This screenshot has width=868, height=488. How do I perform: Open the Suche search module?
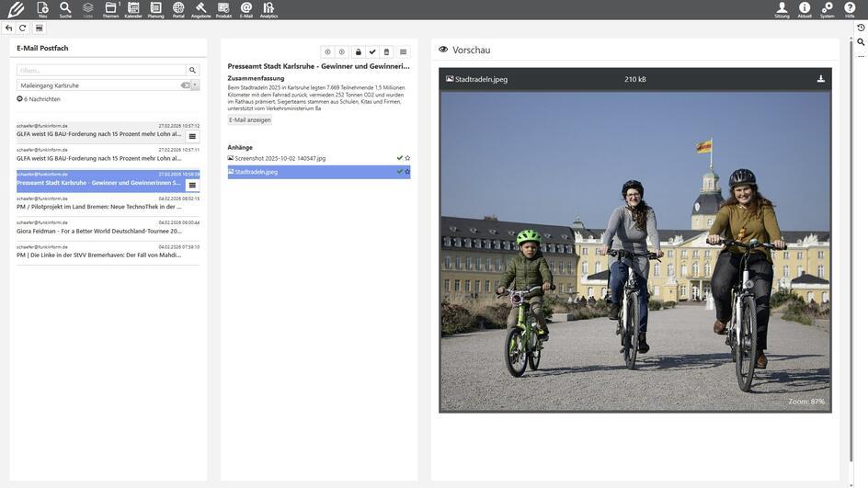65,9
